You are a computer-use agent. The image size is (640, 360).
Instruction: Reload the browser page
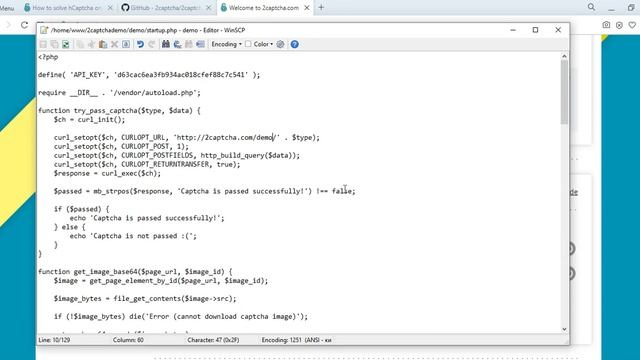click(24, 25)
